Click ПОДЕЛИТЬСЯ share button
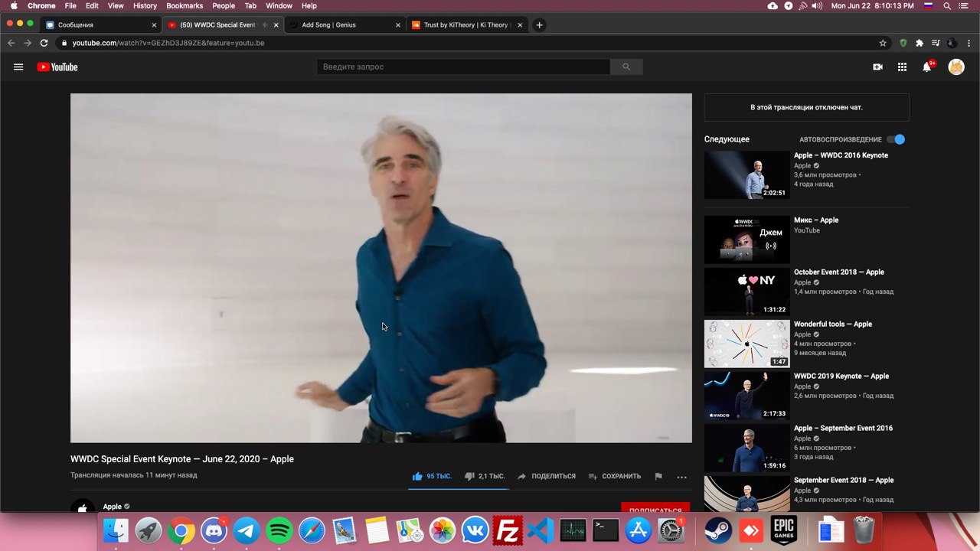Viewport: 980px width, 551px height. click(547, 476)
